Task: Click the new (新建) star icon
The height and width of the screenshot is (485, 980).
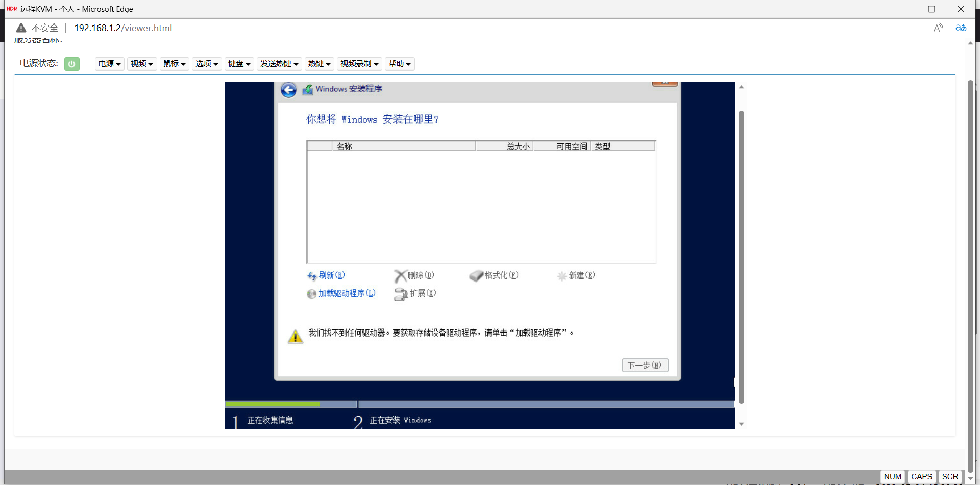Action: pyautogui.click(x=562, y=276)
